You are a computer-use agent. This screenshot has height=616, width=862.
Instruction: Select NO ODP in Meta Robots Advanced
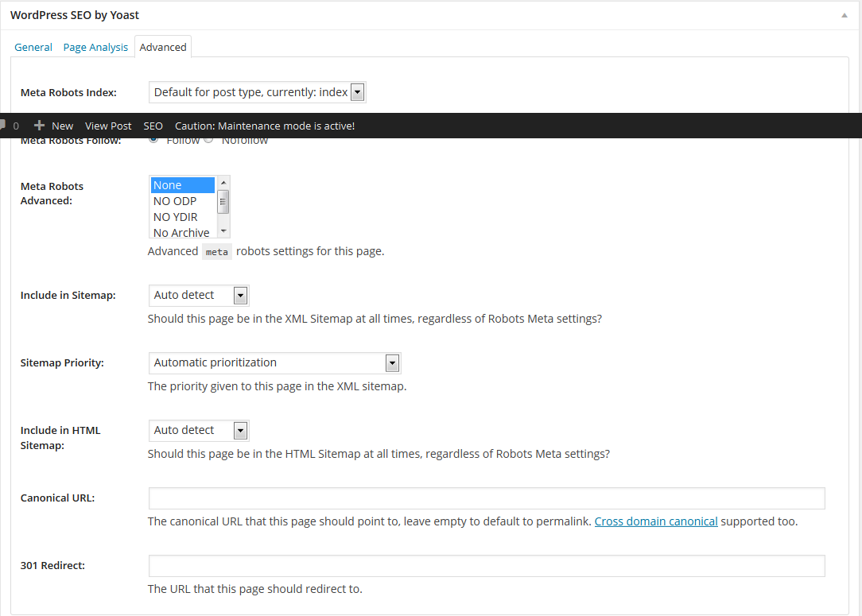[183, 201]
